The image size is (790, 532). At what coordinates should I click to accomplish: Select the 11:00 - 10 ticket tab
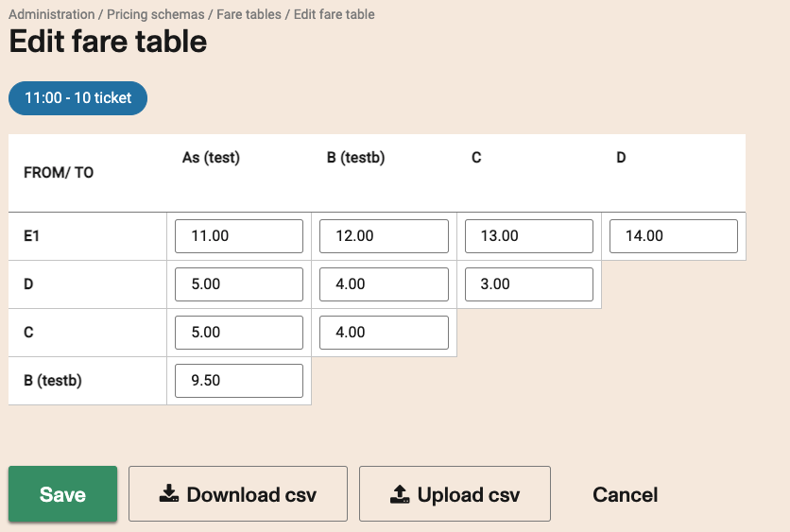[x=77, y=97]
